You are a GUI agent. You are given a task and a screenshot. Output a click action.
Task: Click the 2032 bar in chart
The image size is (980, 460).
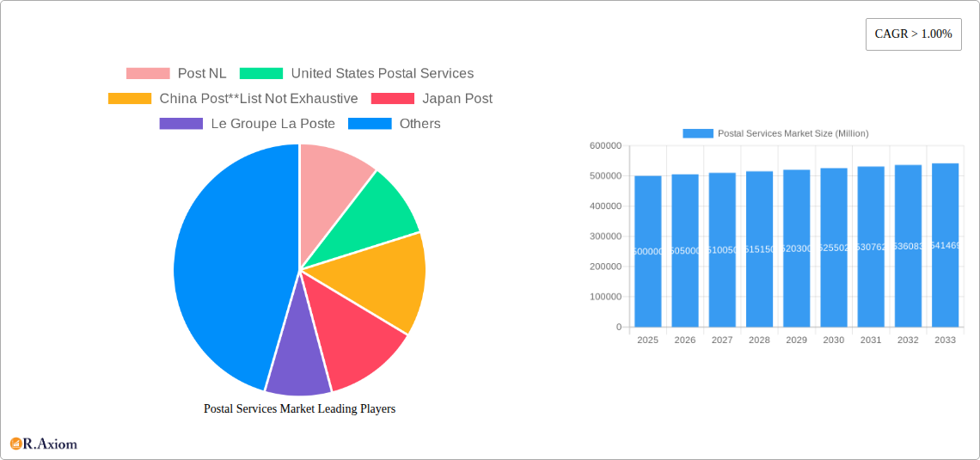tap(908, 246)
